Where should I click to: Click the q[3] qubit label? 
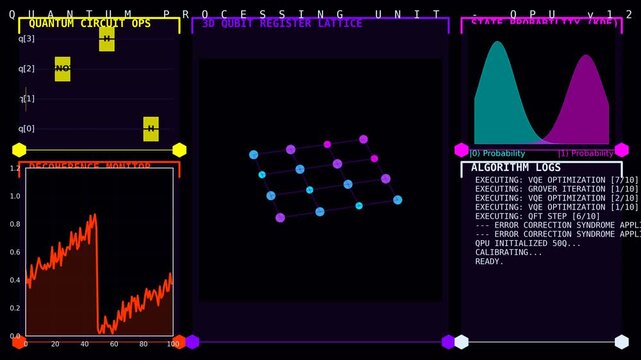point(26,39)
